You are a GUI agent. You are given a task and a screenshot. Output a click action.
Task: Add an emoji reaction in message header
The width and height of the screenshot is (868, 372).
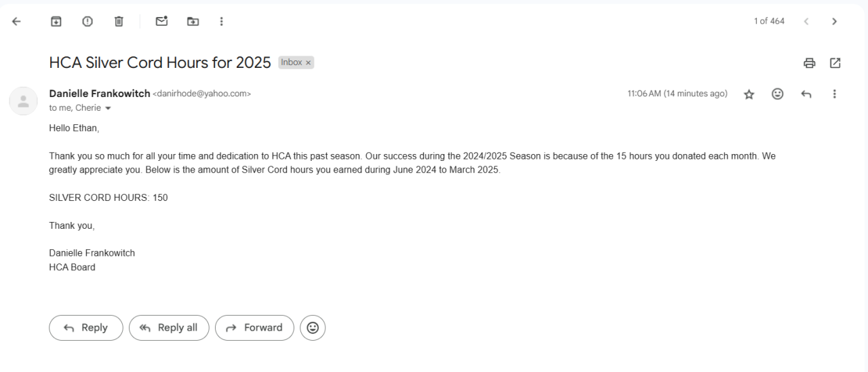click(x=778, y=94)
